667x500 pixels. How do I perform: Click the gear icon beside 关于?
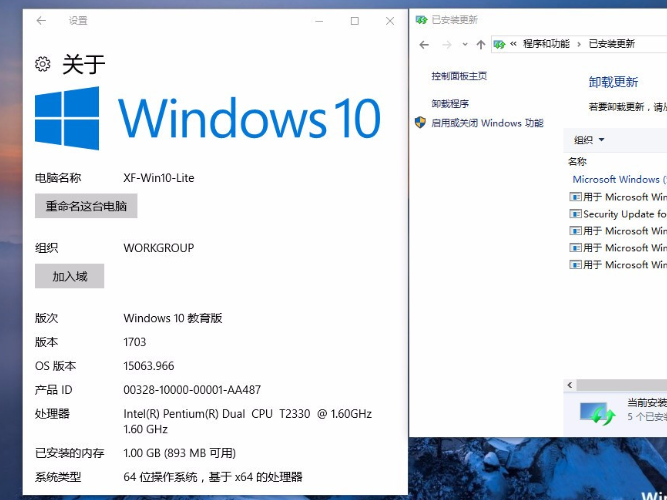[x=43, y=64]
